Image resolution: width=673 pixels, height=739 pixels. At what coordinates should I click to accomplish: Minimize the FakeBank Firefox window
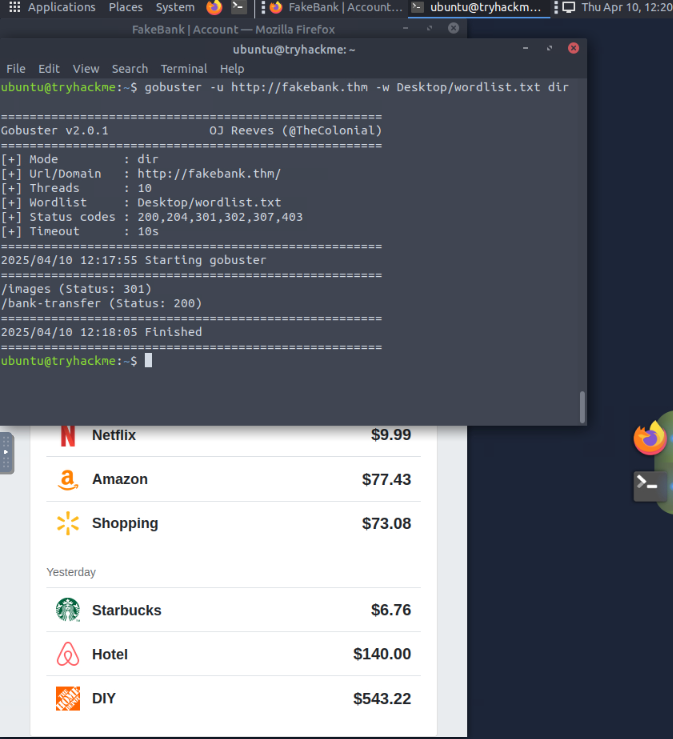pyautogui.click(x=405, y=28)
